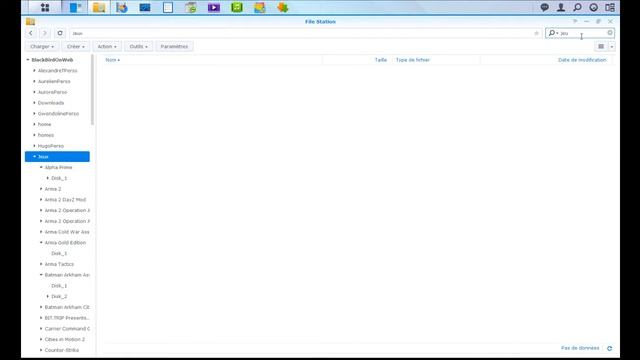Add current folder to favorites star

coord(536,33)
